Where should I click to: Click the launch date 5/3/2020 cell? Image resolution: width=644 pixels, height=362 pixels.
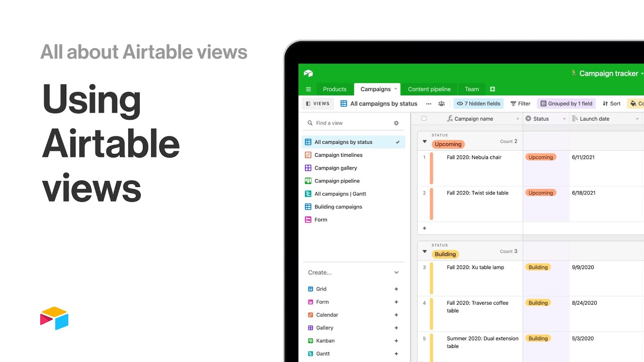coord(606,347)
